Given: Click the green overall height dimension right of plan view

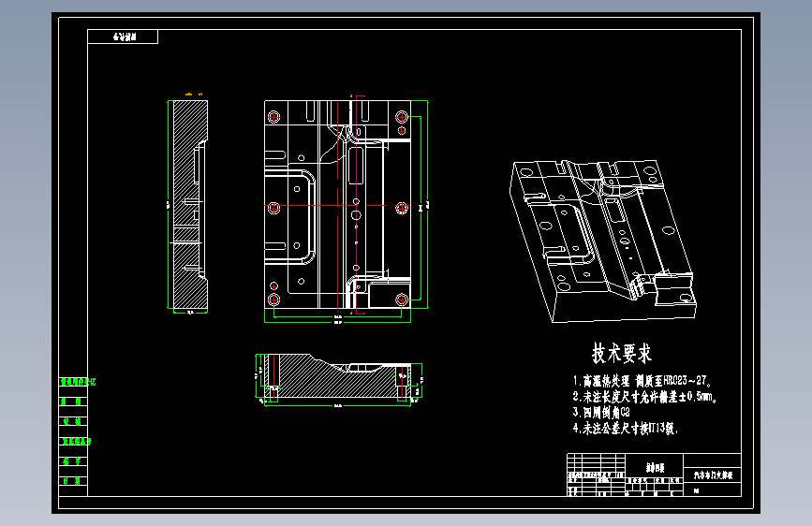Looking at the screenshot, I should point(428,204).
